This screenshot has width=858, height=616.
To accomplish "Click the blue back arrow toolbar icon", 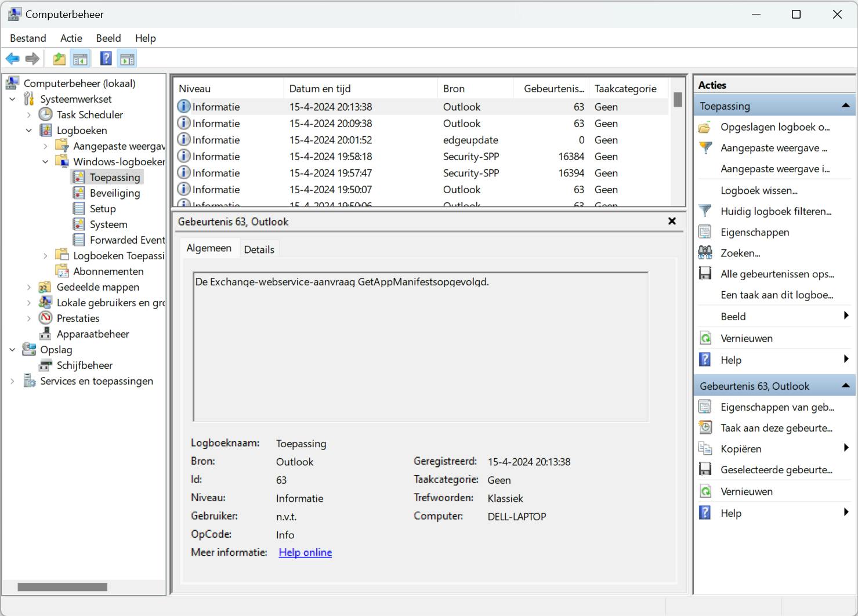I will 12,59.
